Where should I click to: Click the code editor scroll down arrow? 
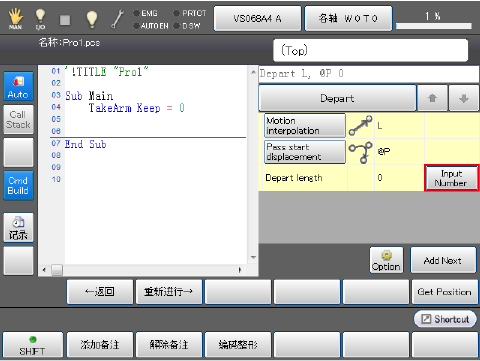[253, 257]
